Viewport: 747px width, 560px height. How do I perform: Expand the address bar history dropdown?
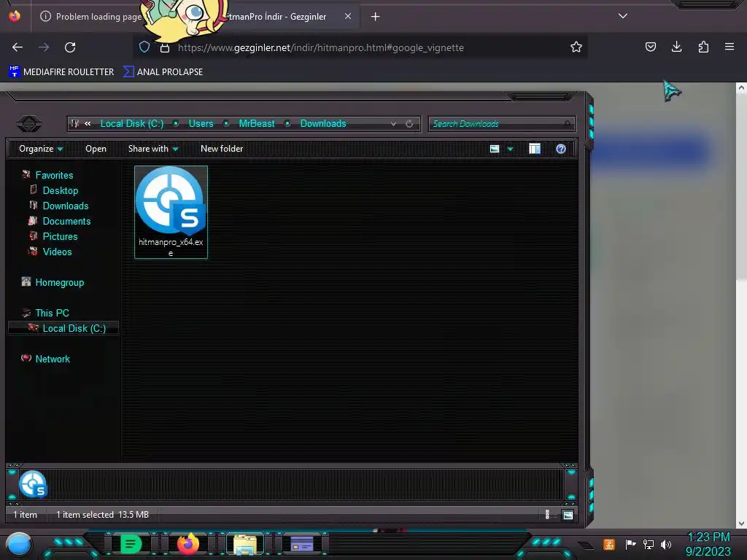pyautogui.click(x=393, y=124)
